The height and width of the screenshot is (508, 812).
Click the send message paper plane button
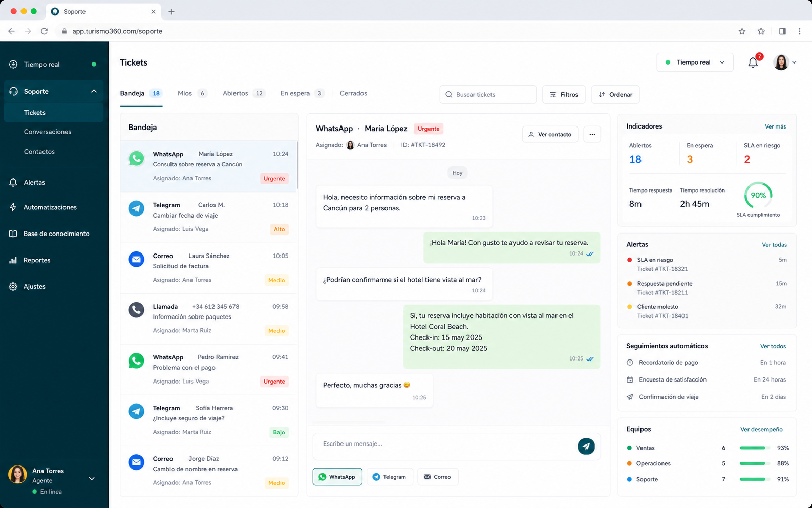[x=586, y=446]
